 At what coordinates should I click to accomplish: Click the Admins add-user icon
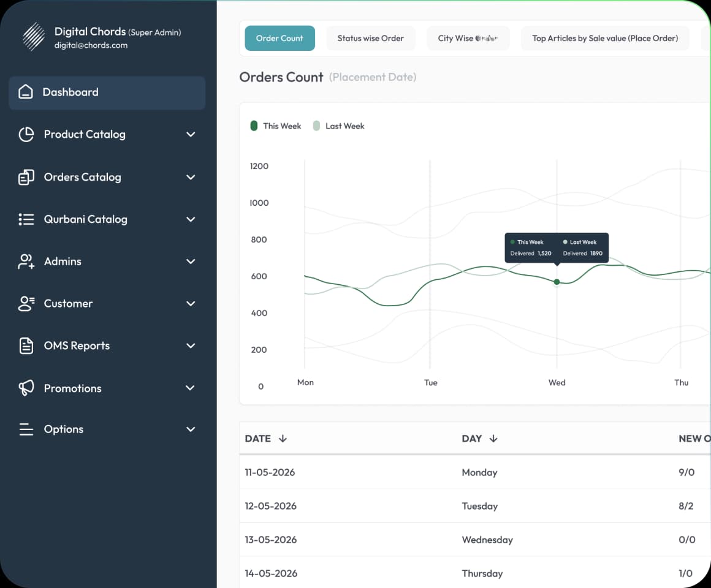pos(26,262)
